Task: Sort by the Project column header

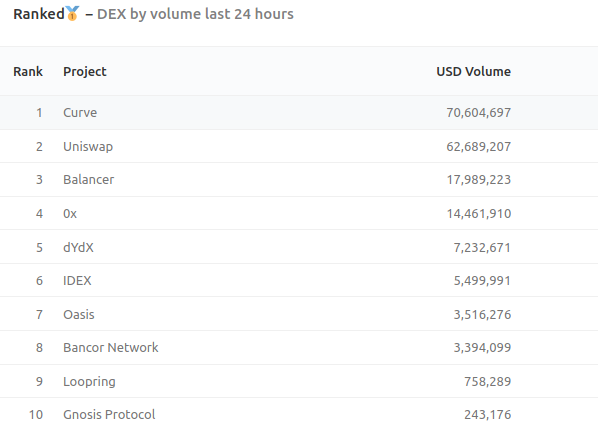Action: tap(85, 72)
